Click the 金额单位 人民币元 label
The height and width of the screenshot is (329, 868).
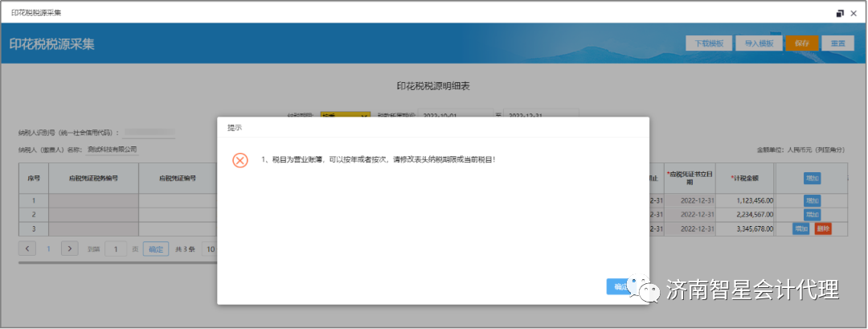point(802,150)
